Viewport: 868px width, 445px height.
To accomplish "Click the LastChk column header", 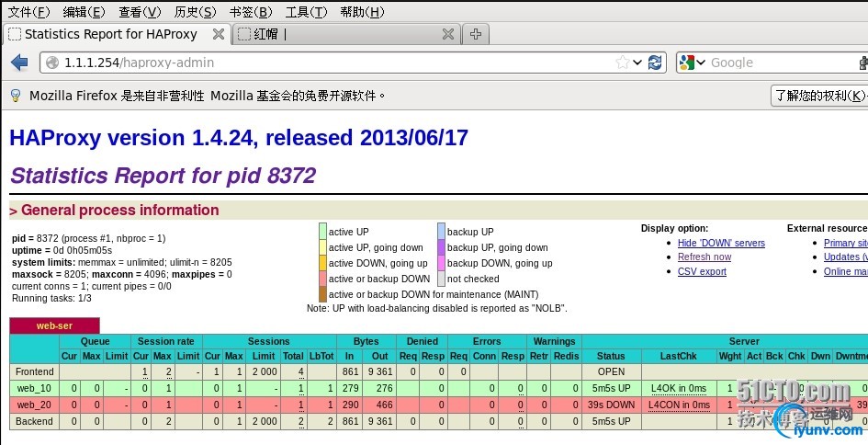I will point(679,357).
